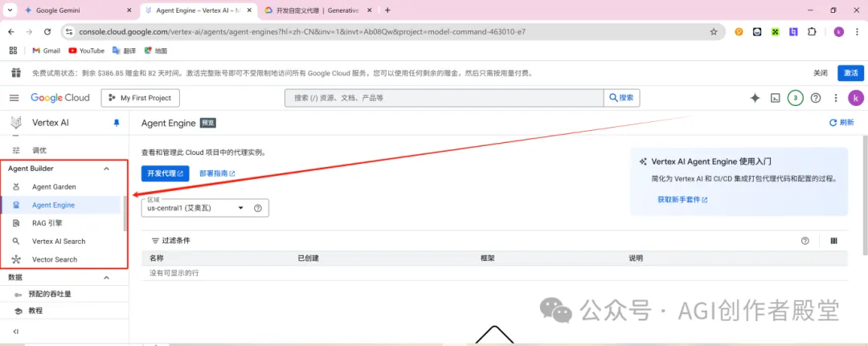Open the help question mark menu
The image size is (868, 346).
click(816, 98)
